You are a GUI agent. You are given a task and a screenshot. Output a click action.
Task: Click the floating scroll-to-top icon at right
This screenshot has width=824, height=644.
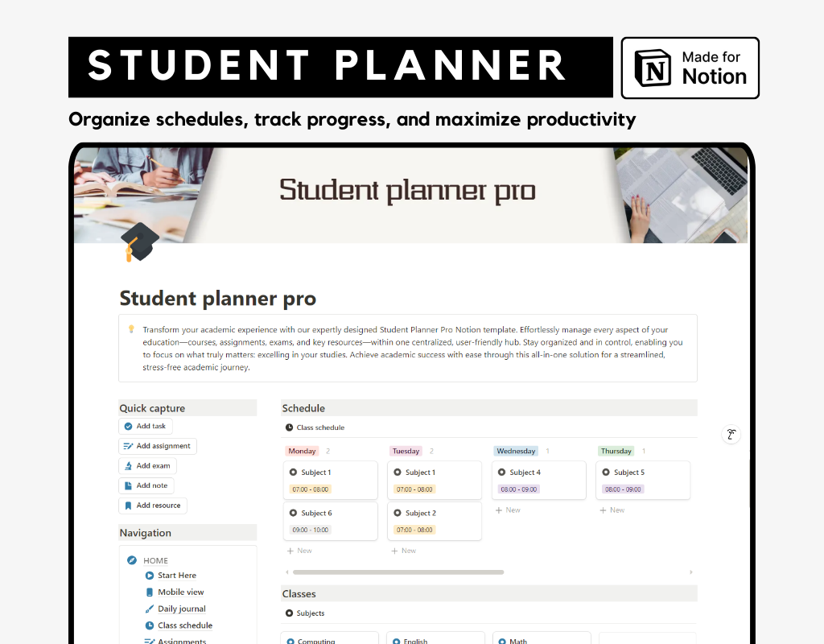click(731, 434)
